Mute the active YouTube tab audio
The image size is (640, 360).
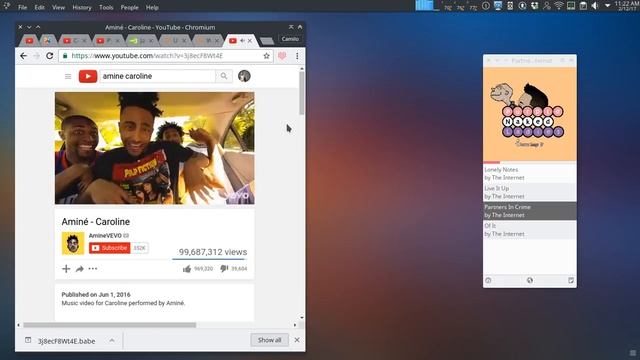[242, 41]
